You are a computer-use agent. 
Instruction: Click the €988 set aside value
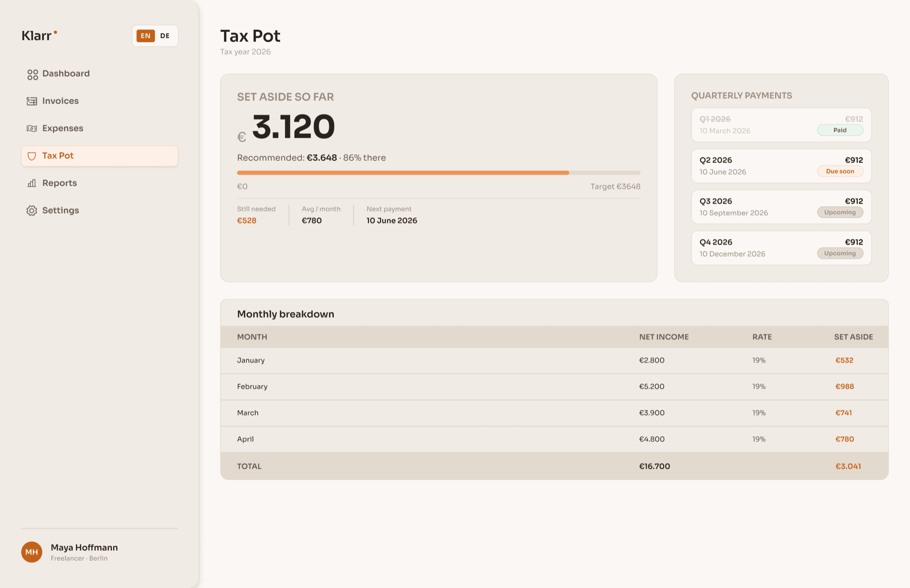[844, 386]
